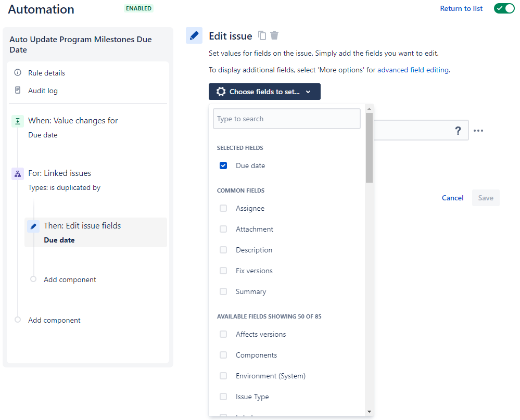Screen dimensions: 520x420
Task: Click the duplicate component icon beside Edit issue
Action: 262,35
